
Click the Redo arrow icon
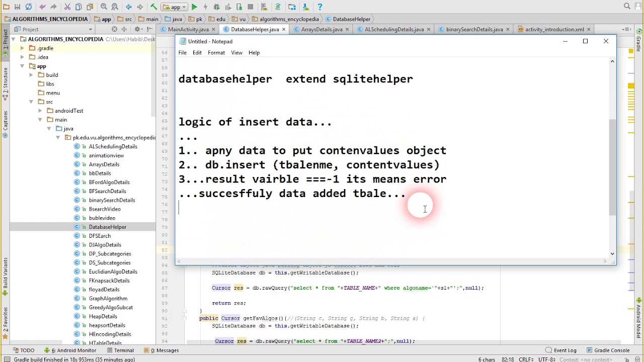click(x=53, y=7)
